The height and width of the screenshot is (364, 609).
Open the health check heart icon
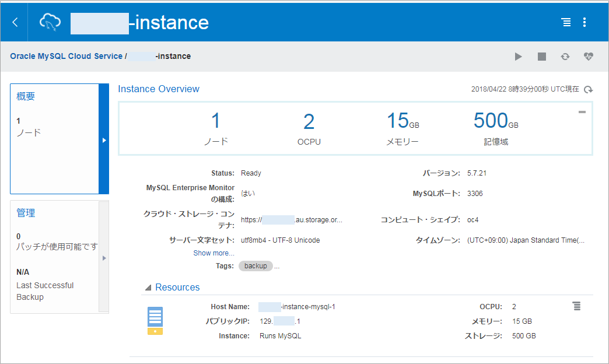[589, 57]
